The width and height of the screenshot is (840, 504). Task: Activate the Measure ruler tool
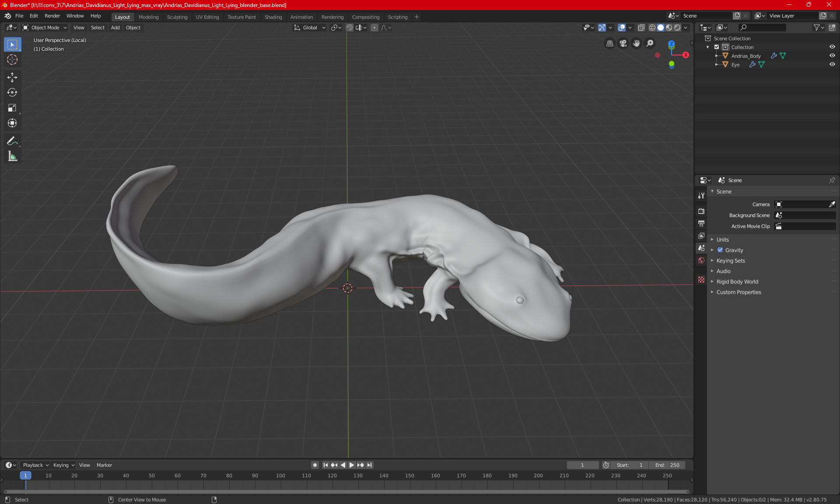tap(12, 156)
